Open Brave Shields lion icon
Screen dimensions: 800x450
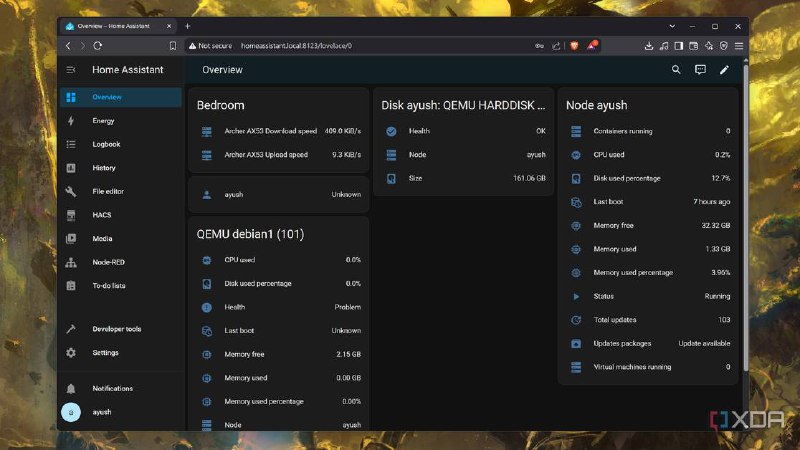(574, 46)
